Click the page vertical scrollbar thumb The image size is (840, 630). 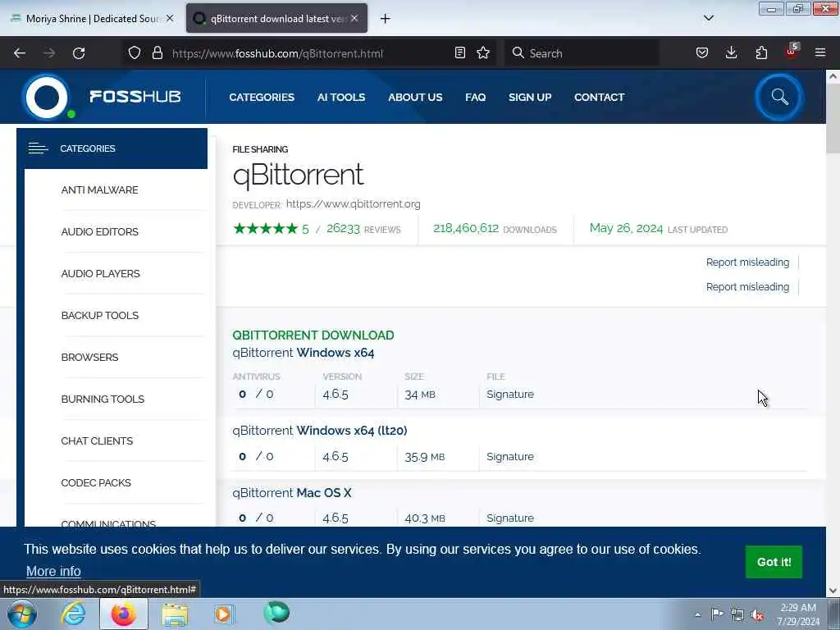point(833,120)
